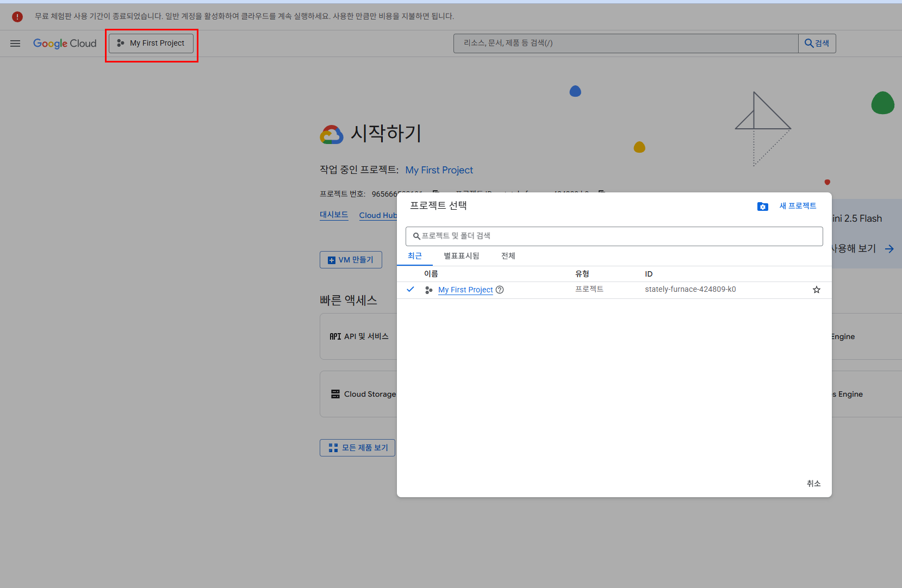The image size is (902, 588).
Task: Click the 새 프로젝트 button in dialog
Action: point(798,206)
